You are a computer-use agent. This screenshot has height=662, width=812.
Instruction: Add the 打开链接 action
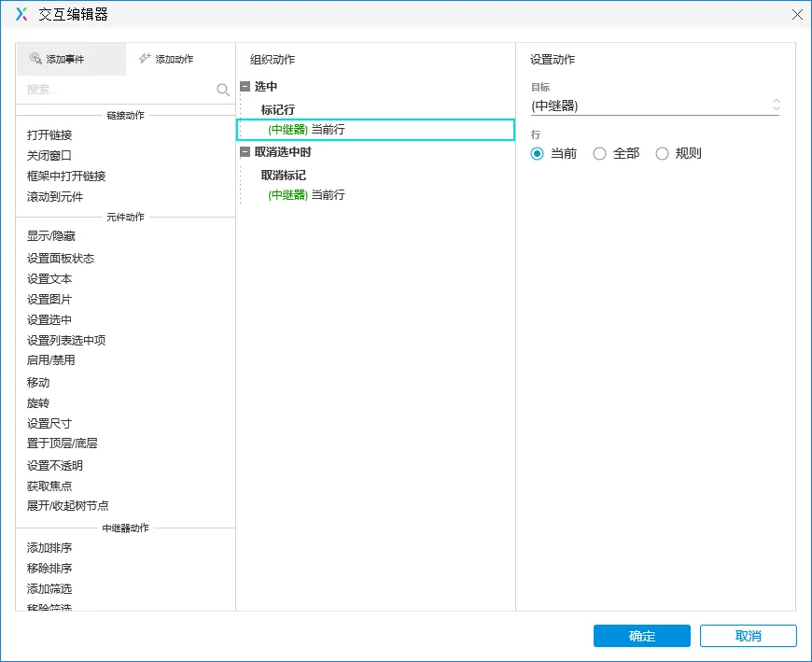pyautogui.click(x=49, y=135)
